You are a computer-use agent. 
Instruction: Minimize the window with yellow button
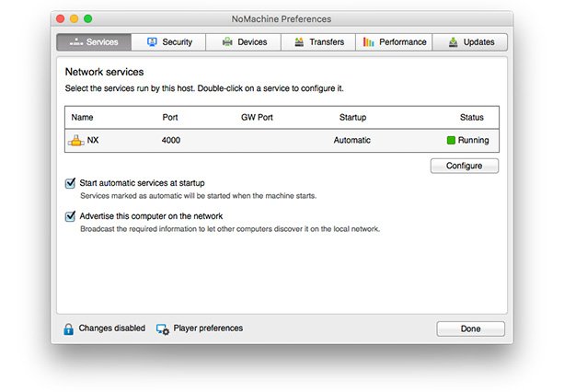click(x=75, y=18)
